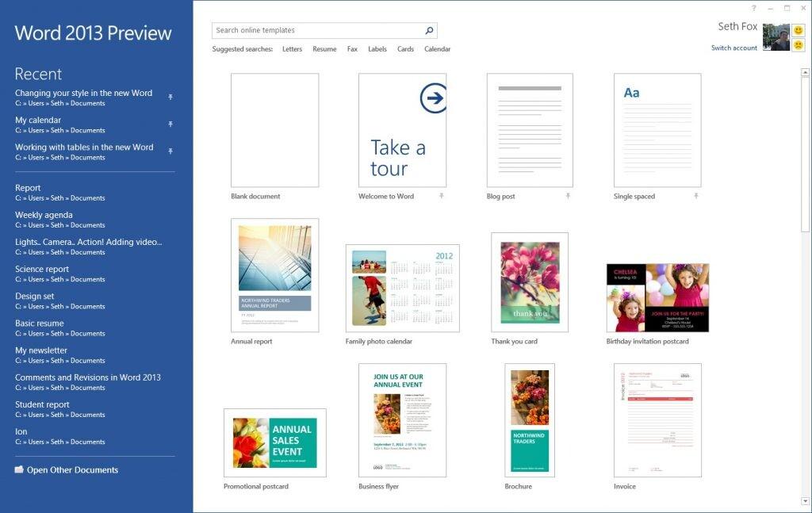
Task: Unpin Working with tables in the new Word
Action: [x=170, y=151]
